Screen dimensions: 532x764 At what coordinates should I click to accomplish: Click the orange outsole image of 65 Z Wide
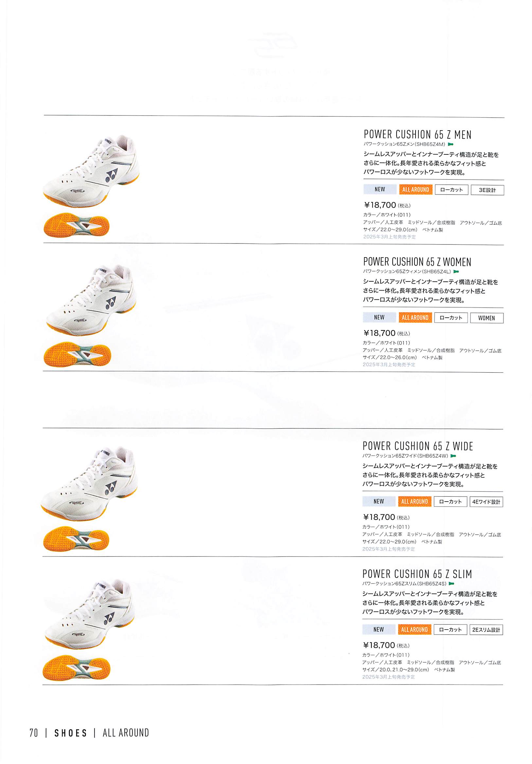tap(76, 538)
